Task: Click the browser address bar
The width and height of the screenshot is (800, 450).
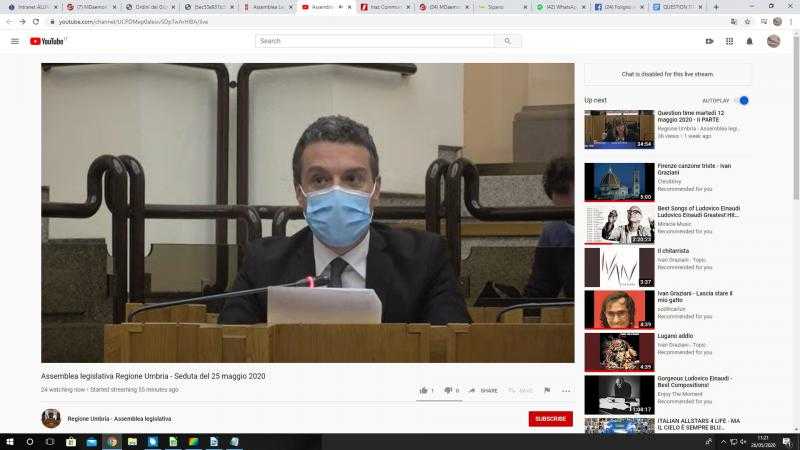Action: click(x=388, y=21)
